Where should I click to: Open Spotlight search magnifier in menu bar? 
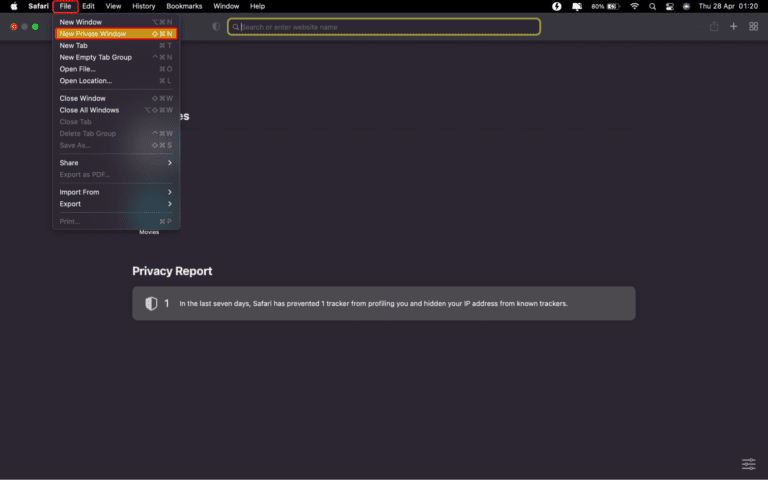(x=652, y=6)
